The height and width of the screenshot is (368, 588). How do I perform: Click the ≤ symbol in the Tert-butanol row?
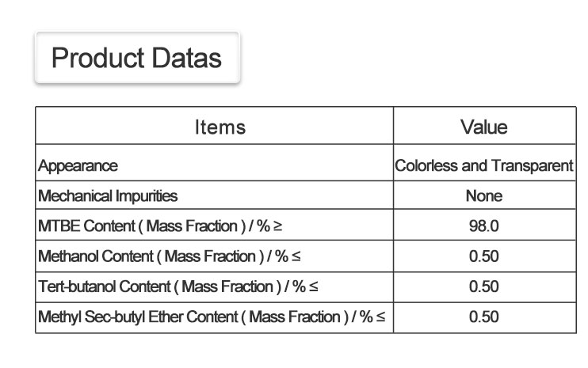pos(313,286)
